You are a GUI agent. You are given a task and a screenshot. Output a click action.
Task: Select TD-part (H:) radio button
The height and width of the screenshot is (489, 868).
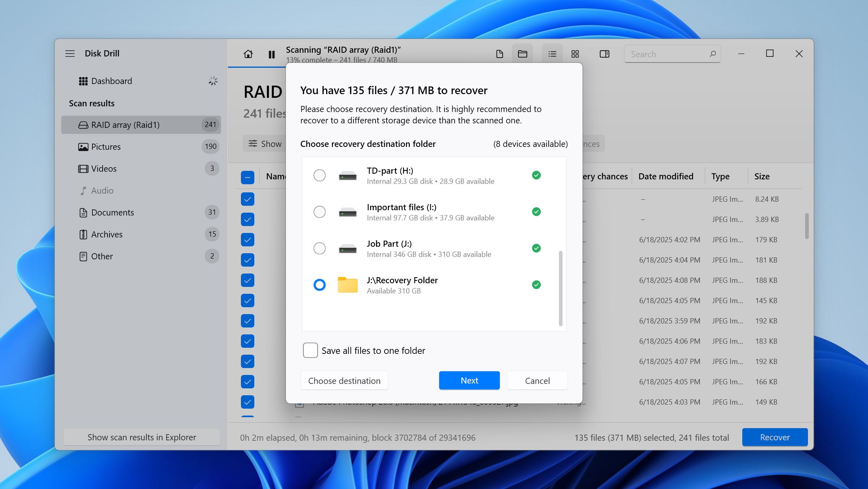click(x=320, y=175)
